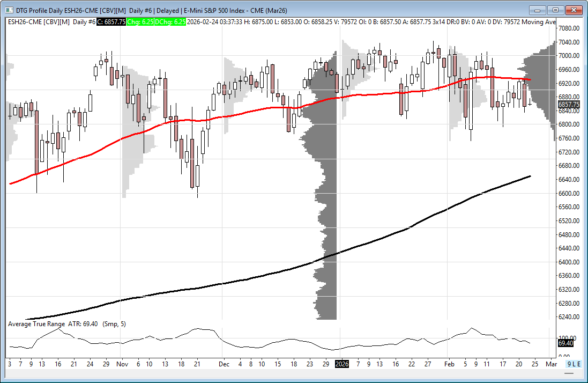
Task: Click the green 'DChg: 6.25' header label
Action: coord(172,21)
